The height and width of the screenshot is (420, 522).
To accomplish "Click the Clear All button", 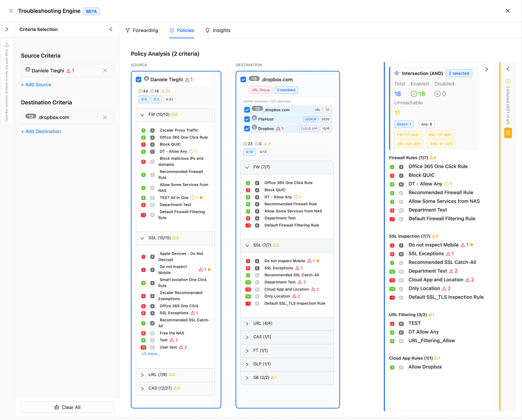I will [67, 407].
